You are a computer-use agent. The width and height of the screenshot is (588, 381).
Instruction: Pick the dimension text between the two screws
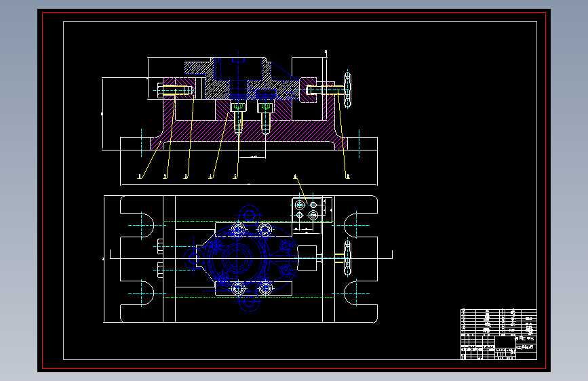click(253, 157)
